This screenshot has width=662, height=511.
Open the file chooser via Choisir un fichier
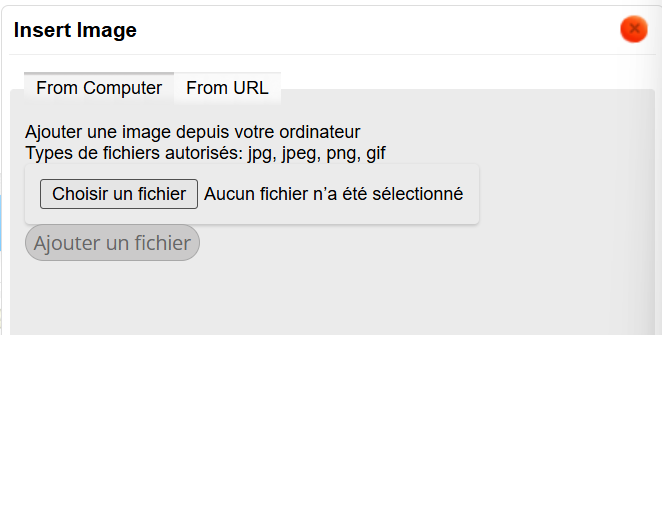119,194
